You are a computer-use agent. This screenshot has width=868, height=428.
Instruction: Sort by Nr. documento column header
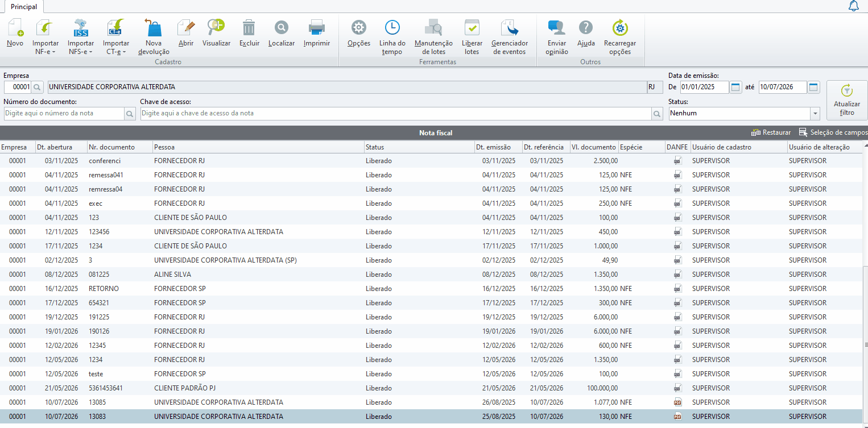click(120, 147)
